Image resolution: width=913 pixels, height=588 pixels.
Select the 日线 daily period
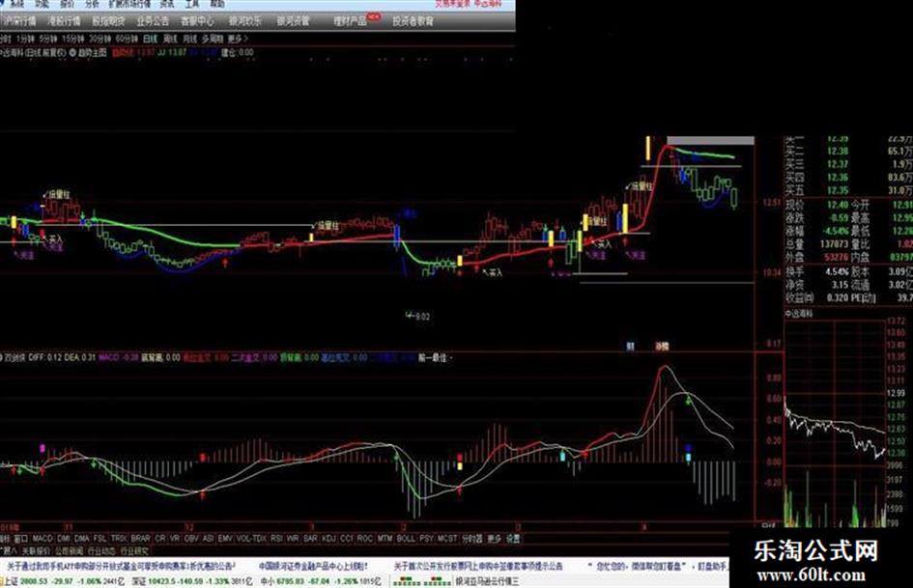click(x=150, y=39)
